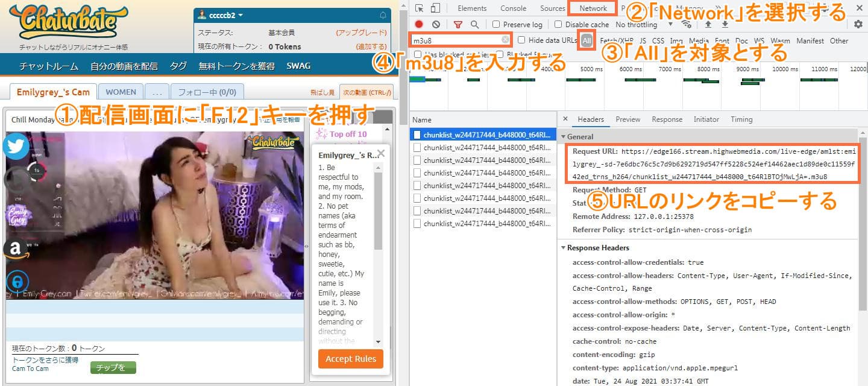Select the highlighted chunklist request row
This screenshot has height=386, width=868.
pyautogui.click(x=483, y=135)
